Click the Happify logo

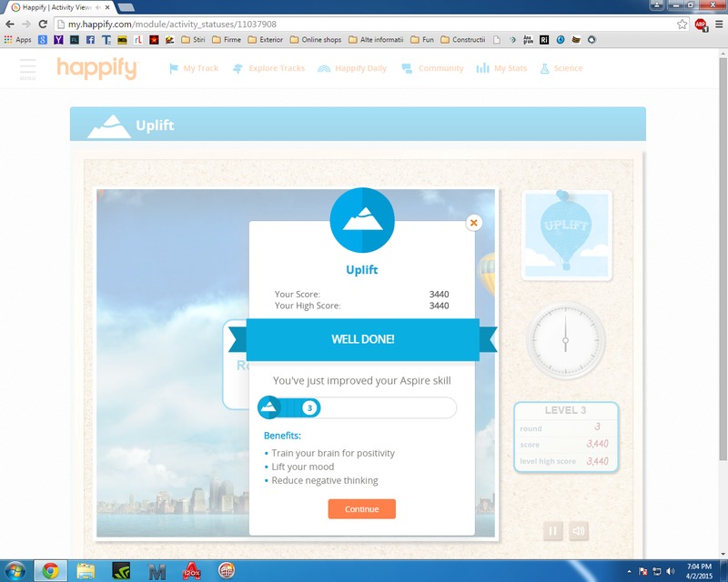(97, 68)
